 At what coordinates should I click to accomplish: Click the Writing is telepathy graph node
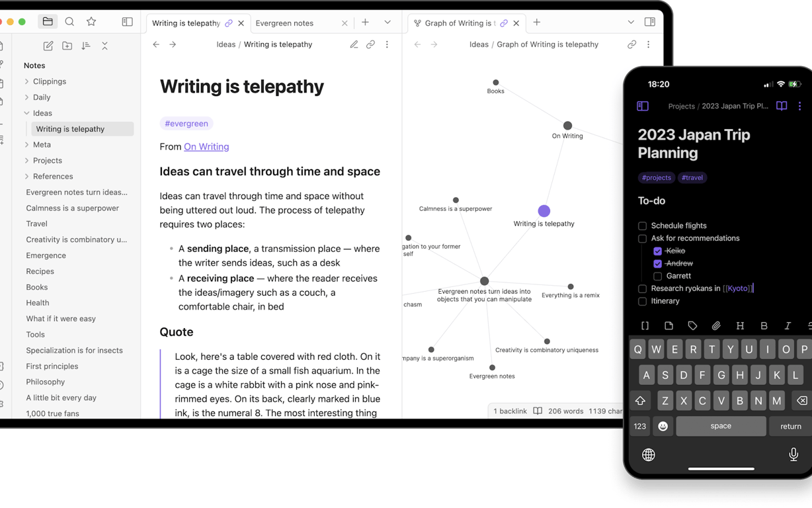click(x=544, y=211)
